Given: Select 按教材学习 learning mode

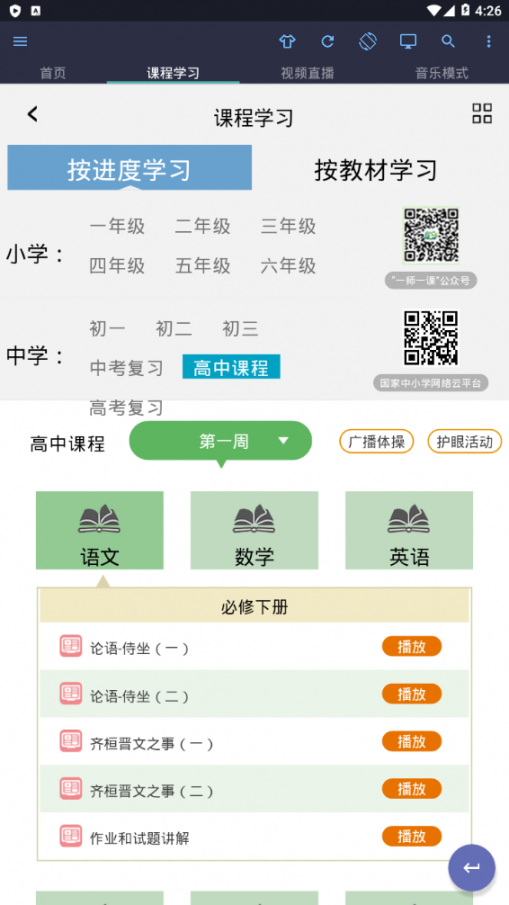Looking at the screenshot, I should [376, 170].
